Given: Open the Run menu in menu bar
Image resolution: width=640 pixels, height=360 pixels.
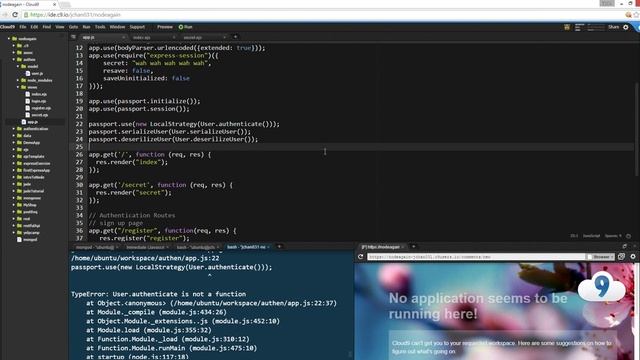Looking at the screenshot, I should click(x=86, y=27).
